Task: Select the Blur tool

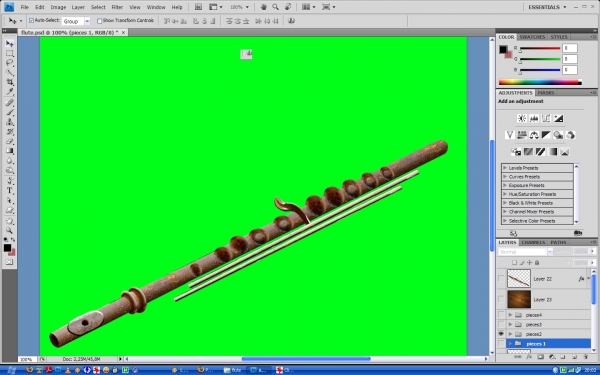Action: click(x=9, y=161)
